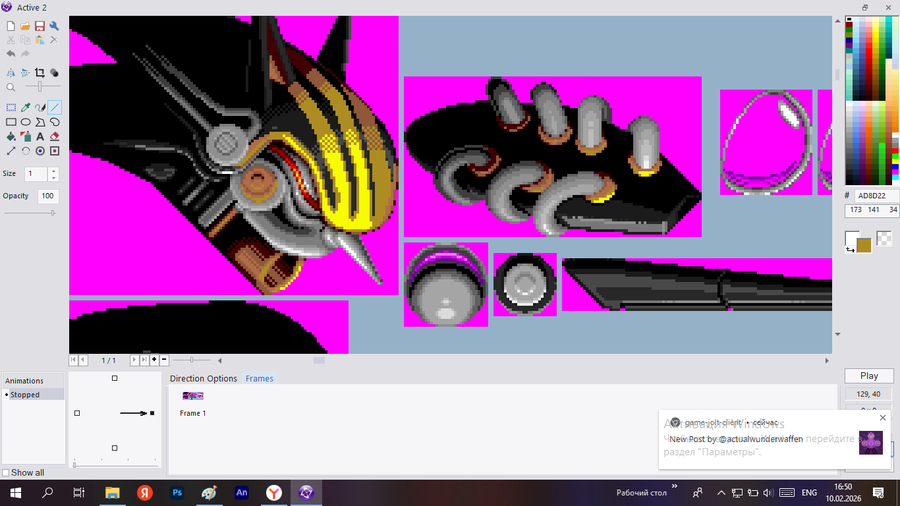Click the Copy icon
The height and width of the screenshot is (506, 900).
(25, 40)
